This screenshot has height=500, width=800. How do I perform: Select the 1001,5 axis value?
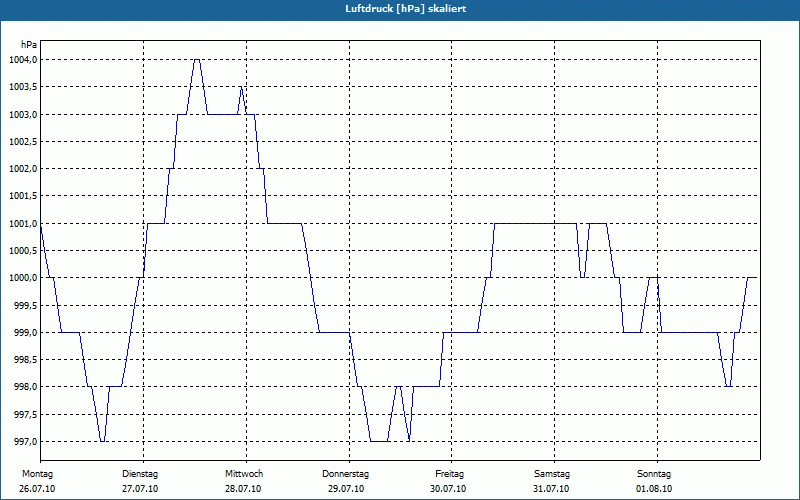(23, 196)
